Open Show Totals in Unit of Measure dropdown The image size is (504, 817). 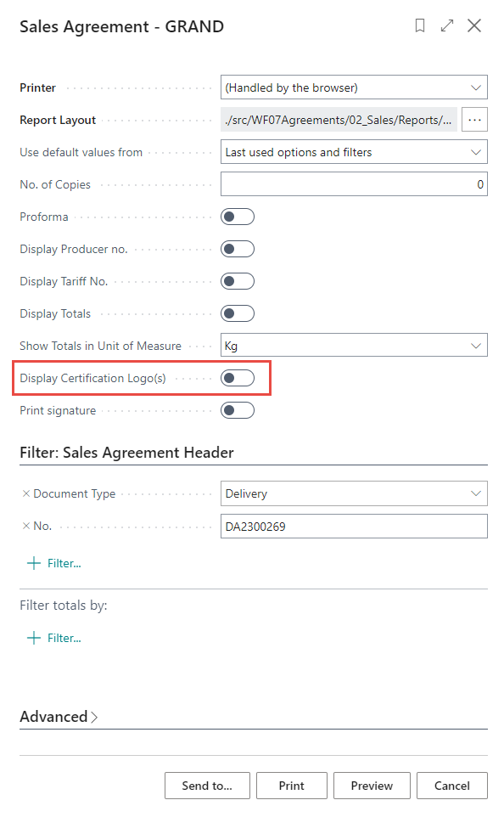click(x=354, y=346)
